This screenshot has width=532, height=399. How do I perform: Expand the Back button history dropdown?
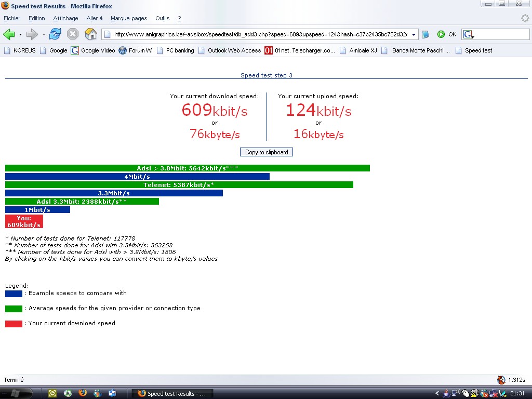point(20,35)
